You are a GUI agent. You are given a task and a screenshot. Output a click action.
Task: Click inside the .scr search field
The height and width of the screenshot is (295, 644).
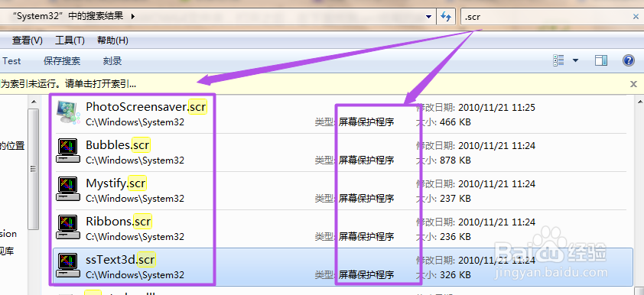click(x=546, y=17)
